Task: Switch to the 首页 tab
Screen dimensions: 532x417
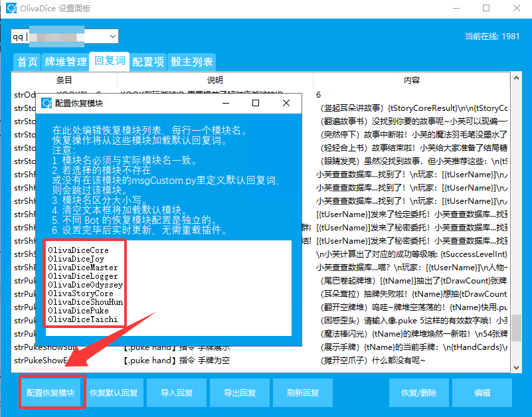Action: 27,62
